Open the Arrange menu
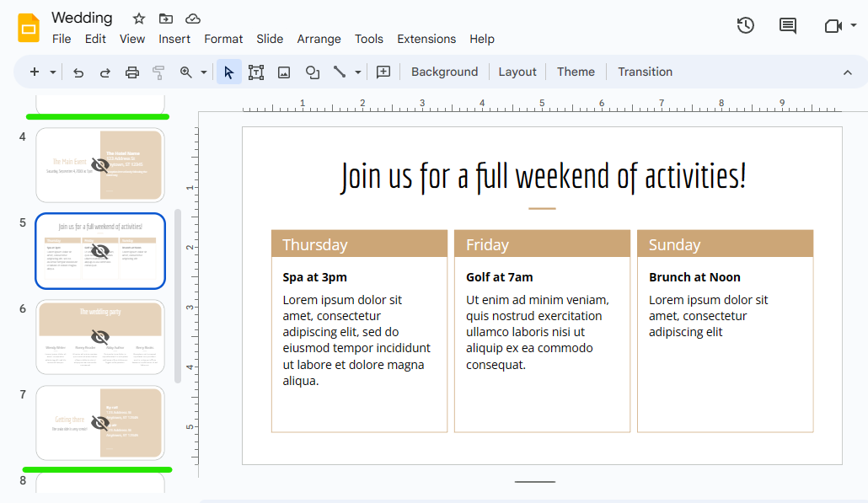The width and height of the screenshot is (868, 503). [319, 40]
